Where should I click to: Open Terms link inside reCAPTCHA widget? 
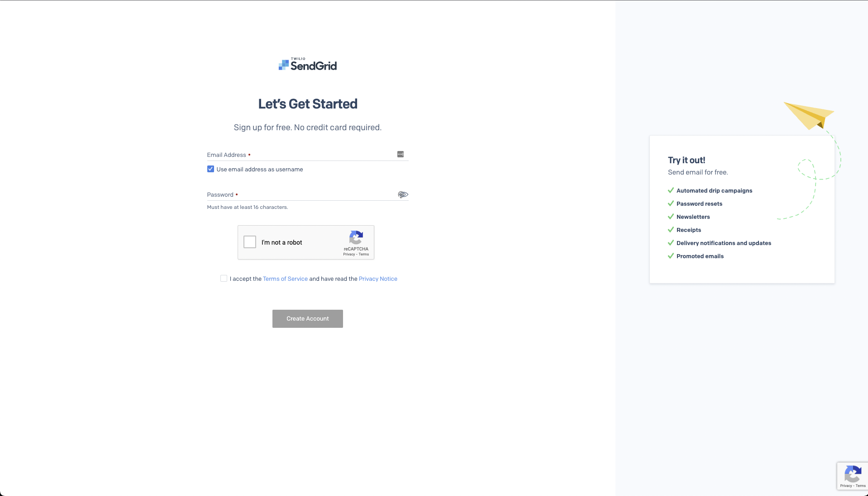[364, 255]
